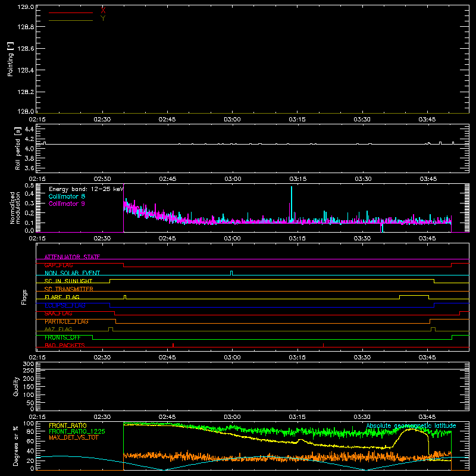This screenshot has width=476, height=476.
Task: Click 03:15 time label under Roll period plot
Action: [x=298, y=179]
